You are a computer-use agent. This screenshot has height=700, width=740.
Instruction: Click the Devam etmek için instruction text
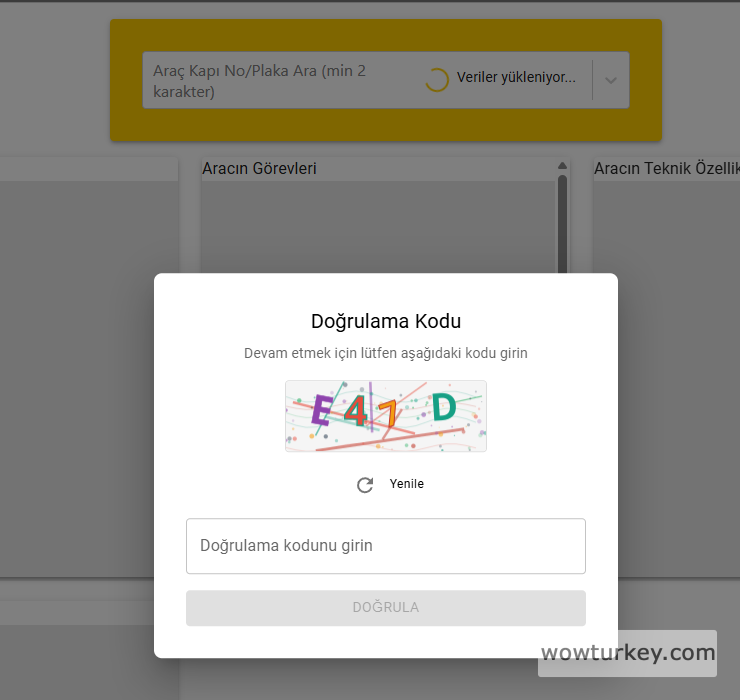386,353
